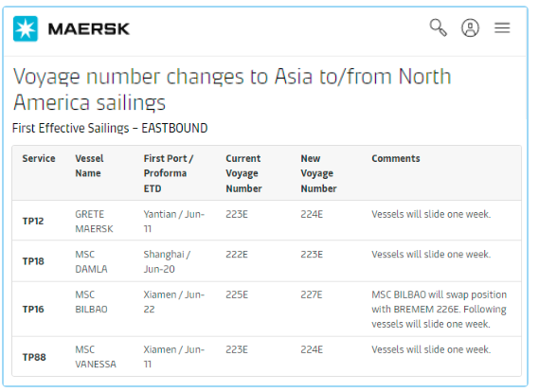Screen dimensions: 539x392
Task: Click the MAERSK wordmark
Action: point(89,28)
